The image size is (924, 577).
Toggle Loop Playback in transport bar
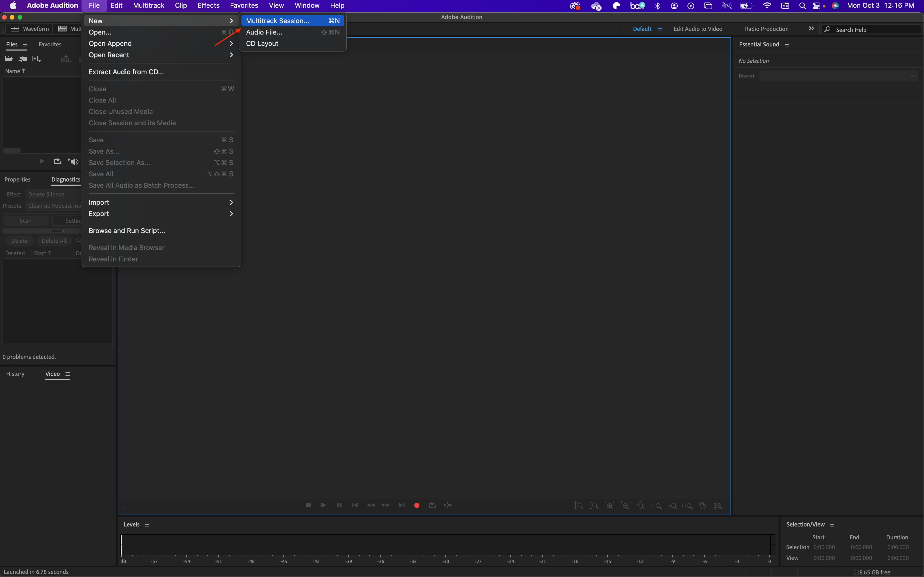[432, 505]
